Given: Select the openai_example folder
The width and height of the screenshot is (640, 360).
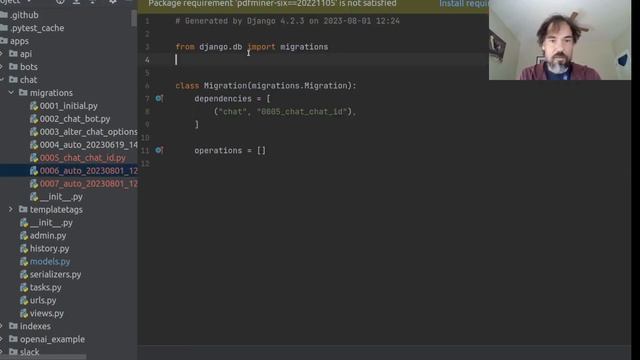Looking at the screenshot, I should coord(52,340).
